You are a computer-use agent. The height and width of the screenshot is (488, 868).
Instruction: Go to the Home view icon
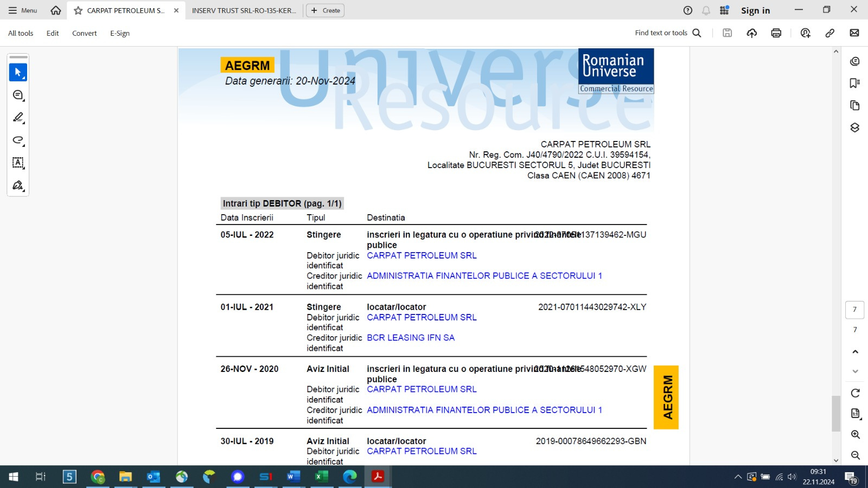[x=55, y=10]
